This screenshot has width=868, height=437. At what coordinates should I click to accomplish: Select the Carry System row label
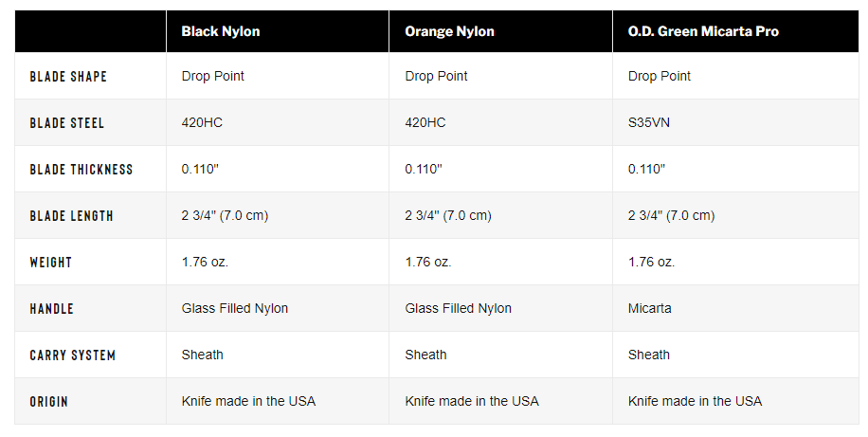tap(73, 355)
